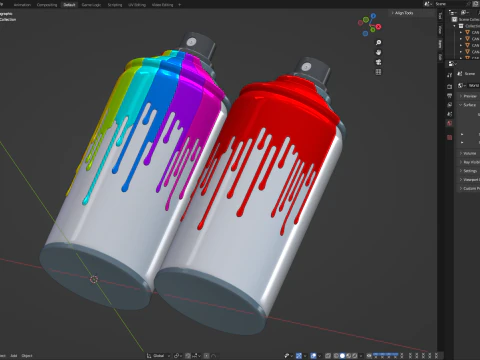The image size is (480, 360).
Task: Toggle X-ray mode in viewport header
Action: click(x=327, y=355)
